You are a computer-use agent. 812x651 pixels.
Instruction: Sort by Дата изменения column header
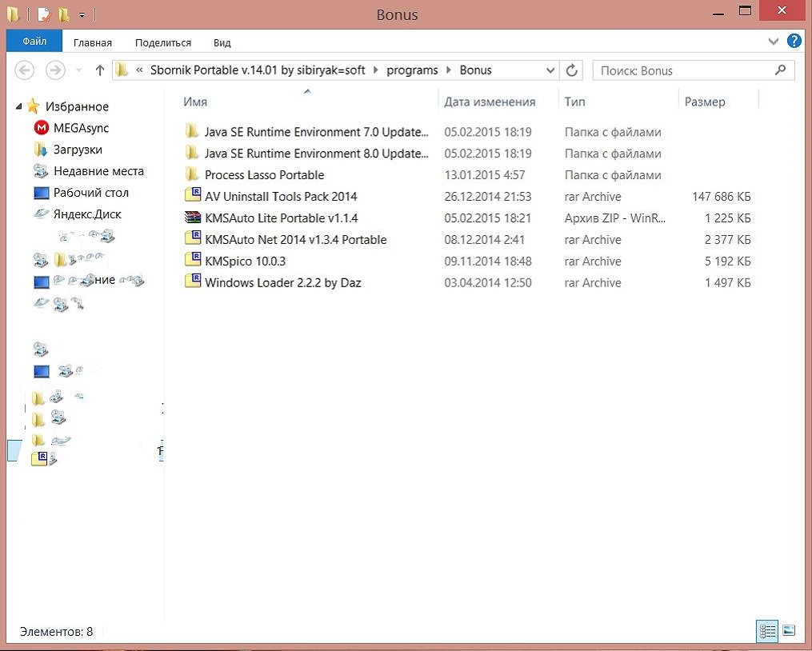coord(490,102)
